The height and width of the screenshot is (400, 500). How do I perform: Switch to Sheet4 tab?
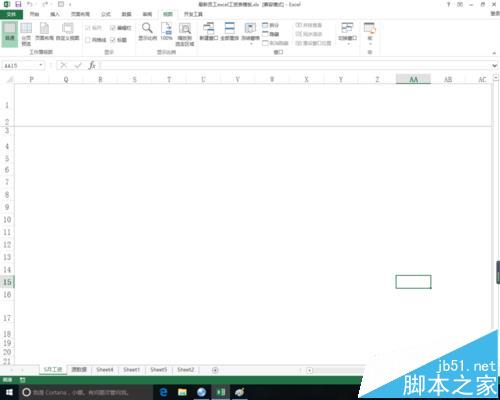105,370
